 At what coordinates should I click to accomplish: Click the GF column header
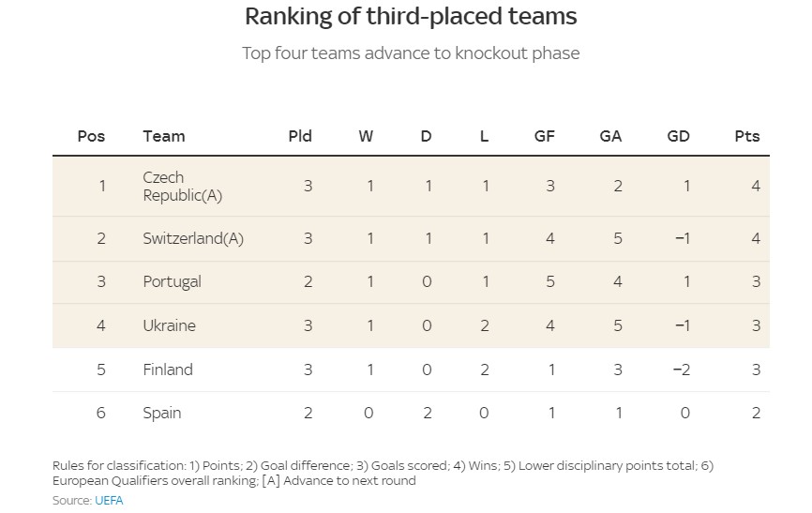click(x=545, y=136)
